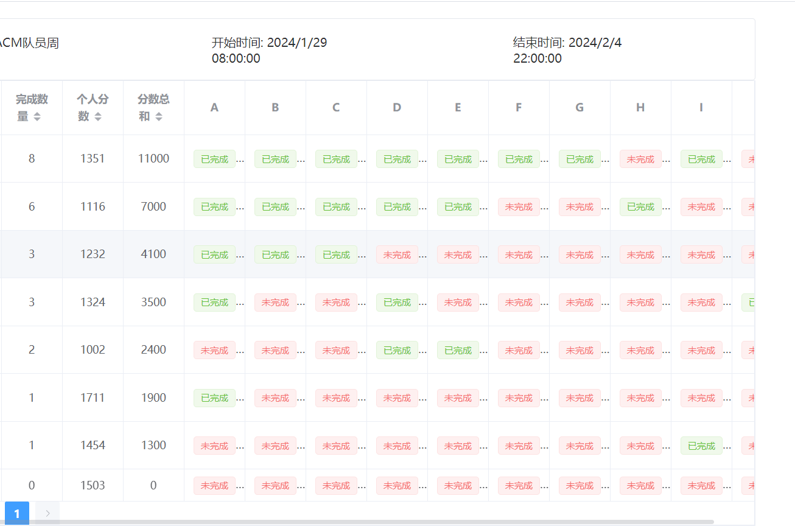Image resolution: width=795 pixels, height=532 pixels.
Task: Click 已完成 tag in column G of row 1351
Action: pyautogui.click(x=580, y=159)
